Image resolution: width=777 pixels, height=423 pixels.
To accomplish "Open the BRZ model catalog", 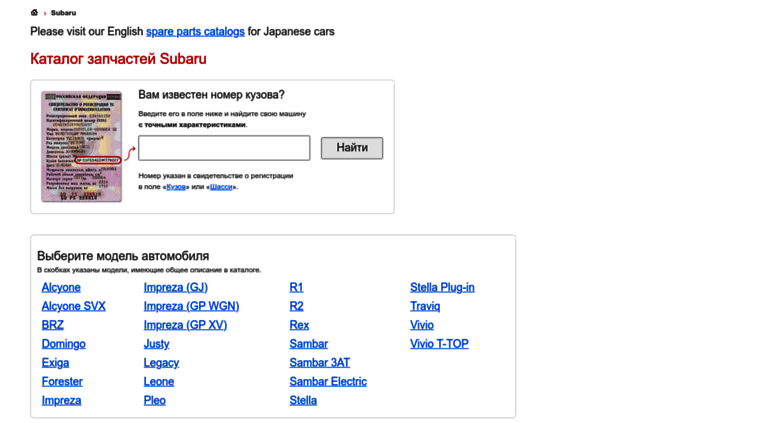I will tap(53, 325).
